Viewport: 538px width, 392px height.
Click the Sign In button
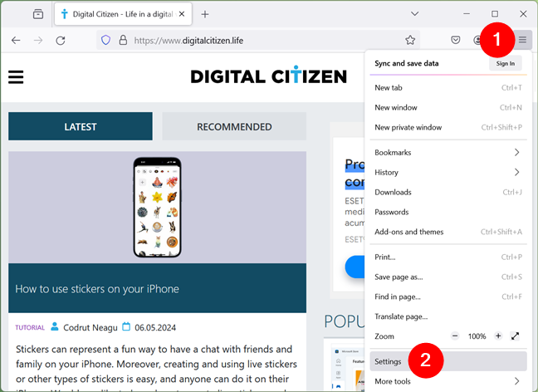[506, 63]
